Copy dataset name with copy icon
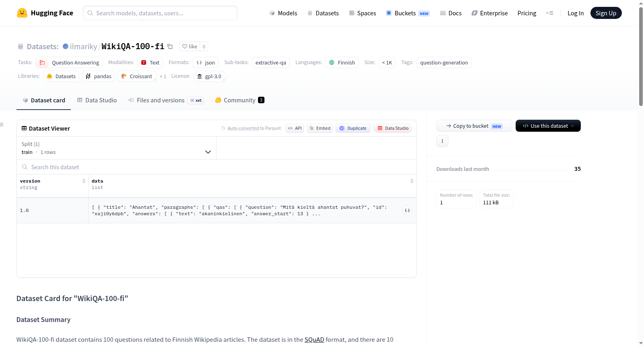The width and height of the screenshot is (644, 347). tap(170, 46)
